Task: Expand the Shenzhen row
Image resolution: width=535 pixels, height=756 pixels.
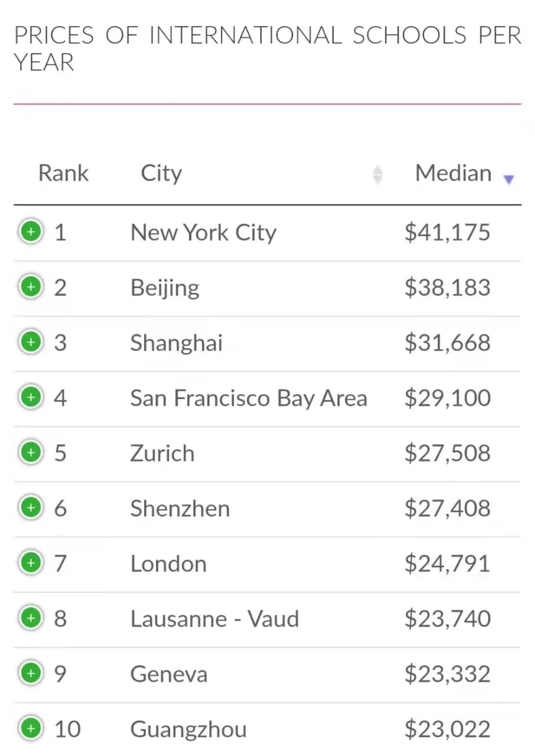Action: point(31,508)
